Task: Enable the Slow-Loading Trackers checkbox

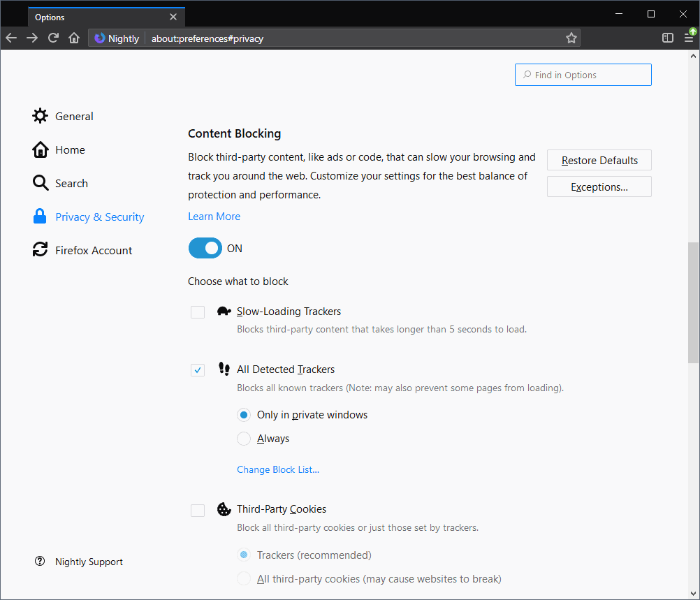Action: coord(198,312)
